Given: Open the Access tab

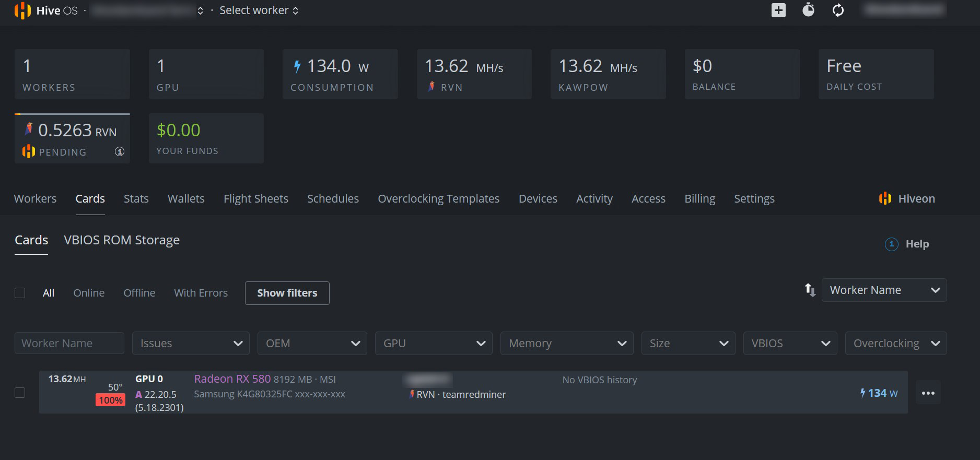Looking at the screenshot, I should tap(648, 198).
